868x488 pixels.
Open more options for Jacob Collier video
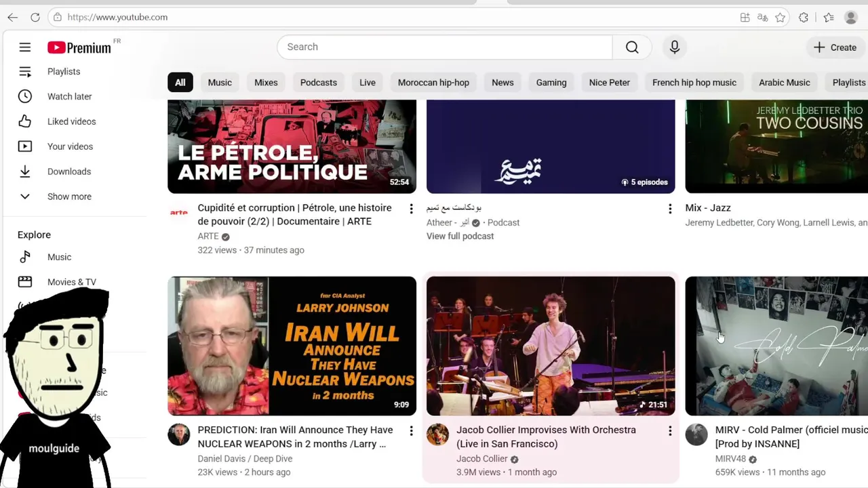click(x=670, y=431)
